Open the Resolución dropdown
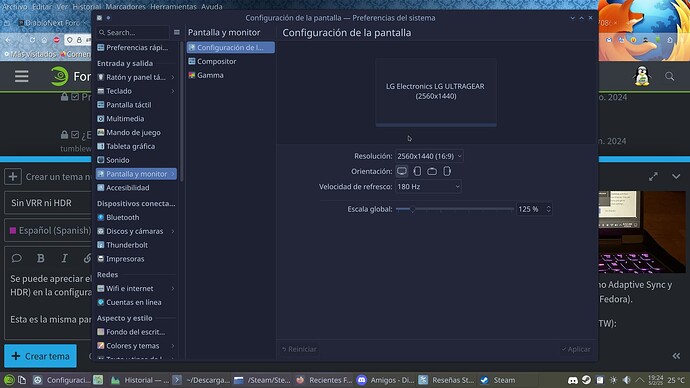690x388 pixels. pyautogui.click(x=429, y=156)
